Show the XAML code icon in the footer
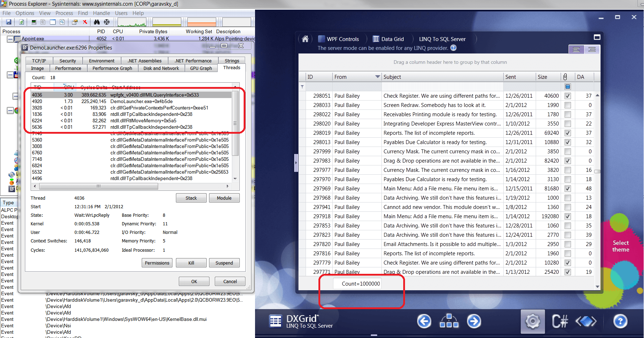Screen dimensions: 644x338 click(586, 321)
